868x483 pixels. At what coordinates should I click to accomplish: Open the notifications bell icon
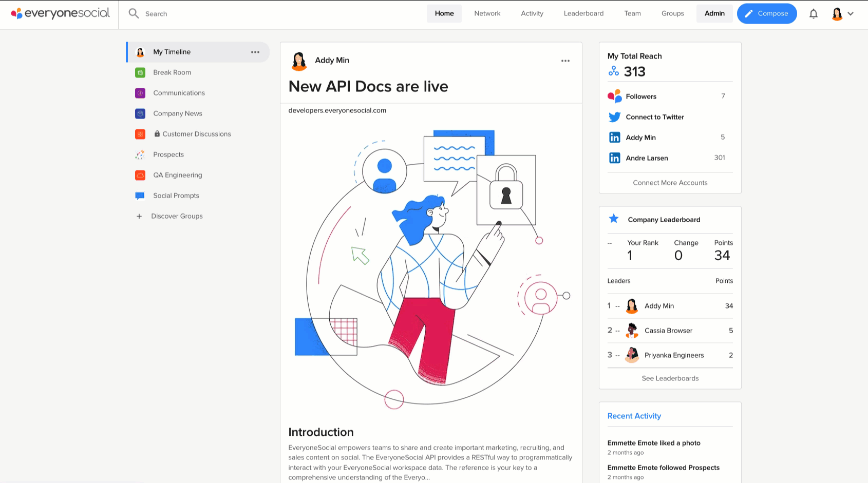[x=814, y=14]
